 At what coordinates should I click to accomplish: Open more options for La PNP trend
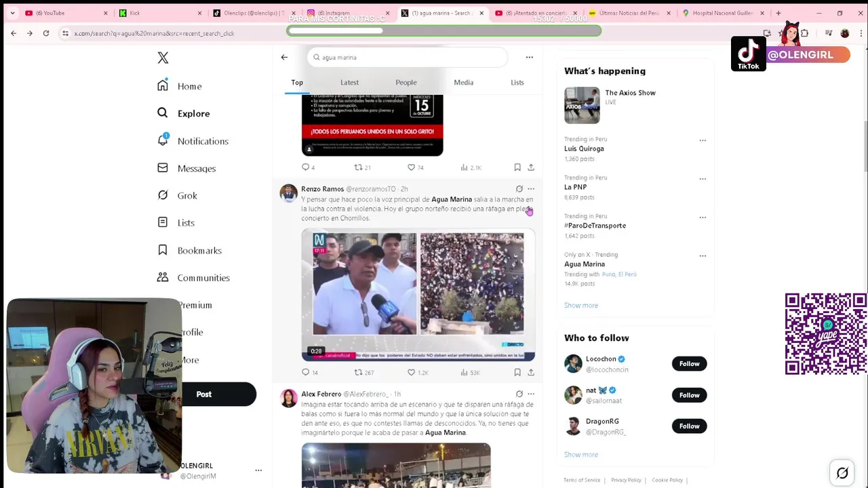703,180
